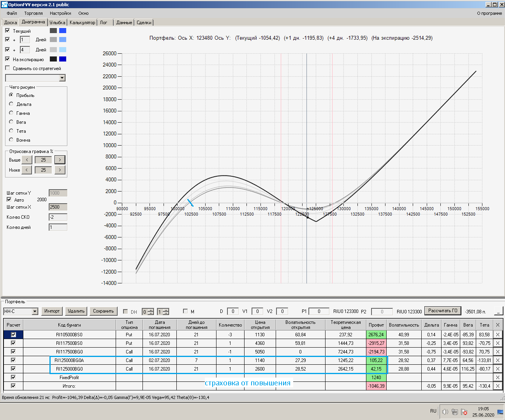Expand the strategy comparison dropdown list
Image resolution: width=505 pixels, height=420 pixels.
(x=62, y=78)
